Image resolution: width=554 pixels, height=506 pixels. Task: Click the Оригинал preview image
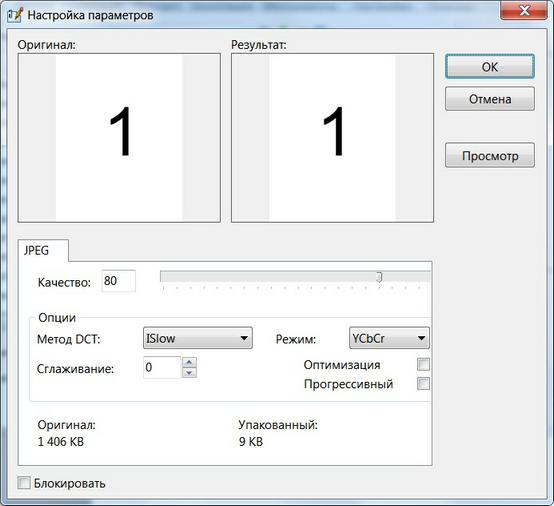point(119,138)
